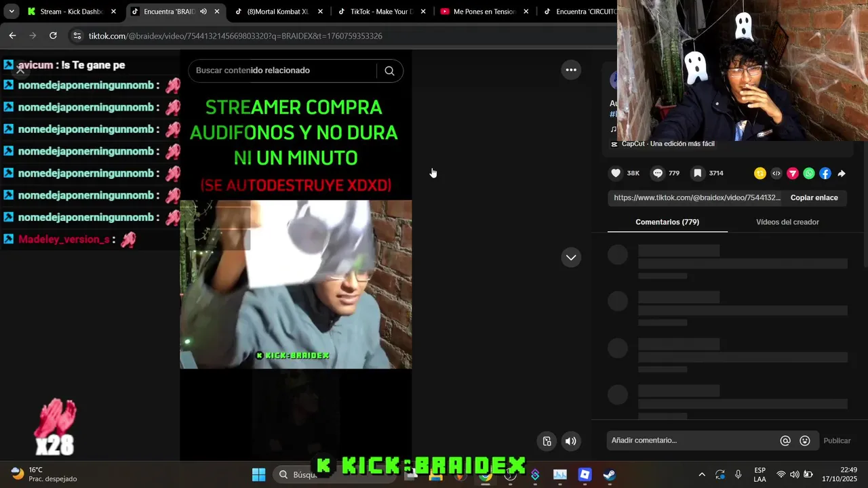Share video on Facebook
The width and height of the screenshot is (868, 488).
pyautogui.click(x=825, y=174)
